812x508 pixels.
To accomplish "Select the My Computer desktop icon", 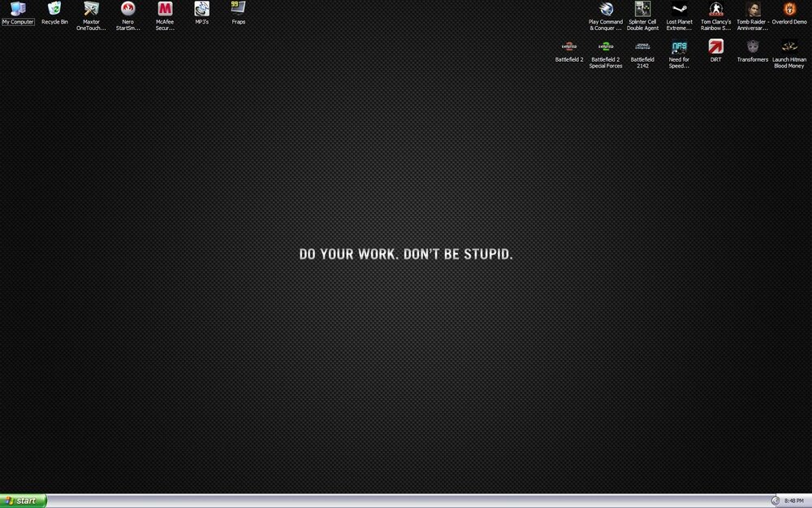I will tap(17, 9).
